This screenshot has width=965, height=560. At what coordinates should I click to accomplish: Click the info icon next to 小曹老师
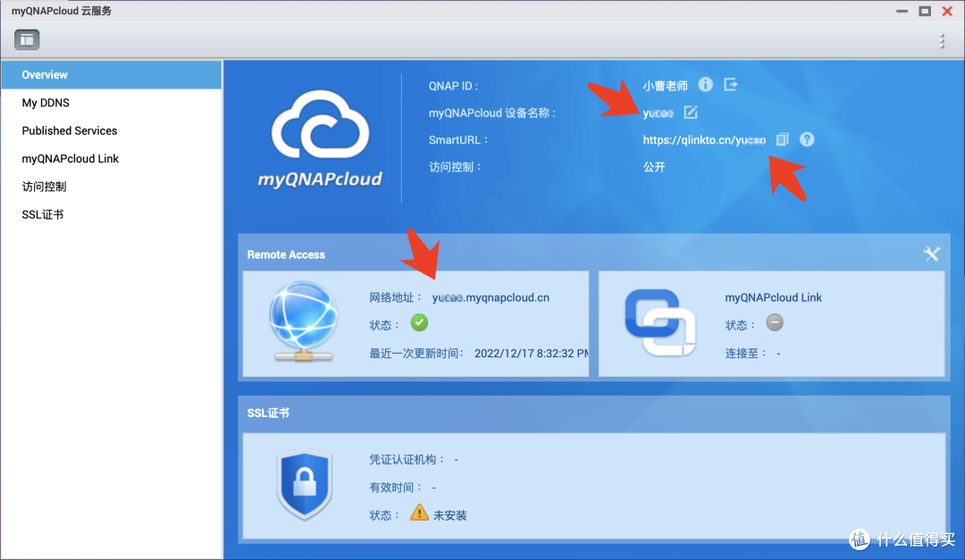pos(705,85)
